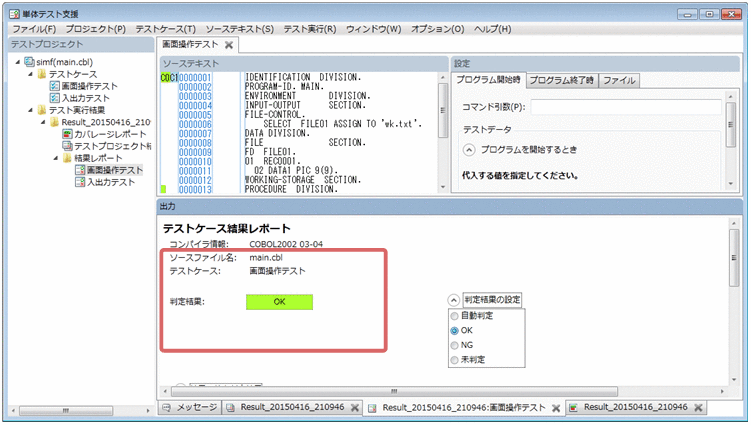Click the コマンド引数(P) input field
Screen dimensions: 751x425
(x=626, y=107)
